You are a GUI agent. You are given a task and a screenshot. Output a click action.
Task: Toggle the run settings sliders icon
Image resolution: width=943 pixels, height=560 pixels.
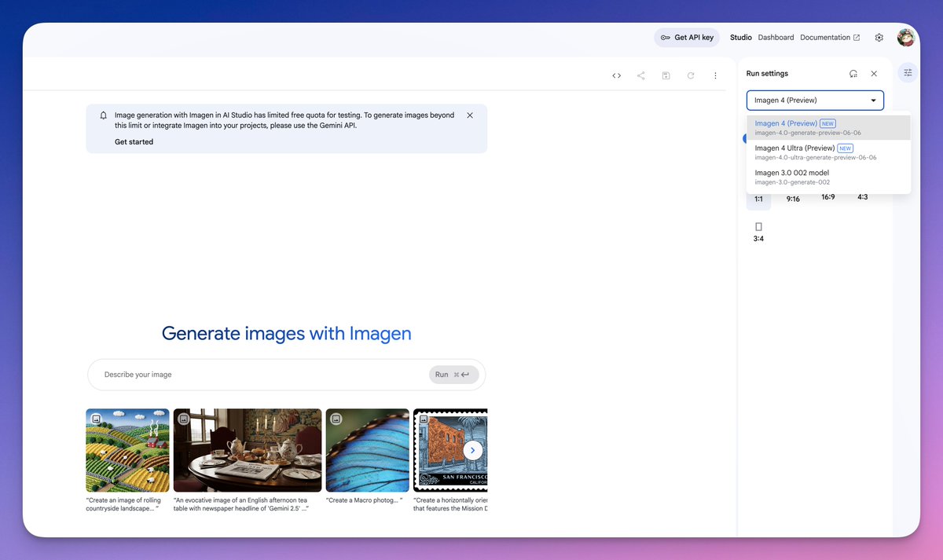tap(908, 72)
